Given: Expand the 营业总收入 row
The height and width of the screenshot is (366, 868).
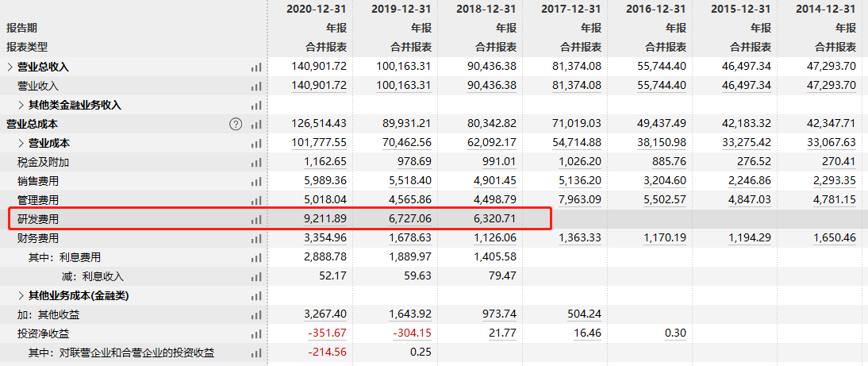Looking at the screenshot, I should point(10,67).
